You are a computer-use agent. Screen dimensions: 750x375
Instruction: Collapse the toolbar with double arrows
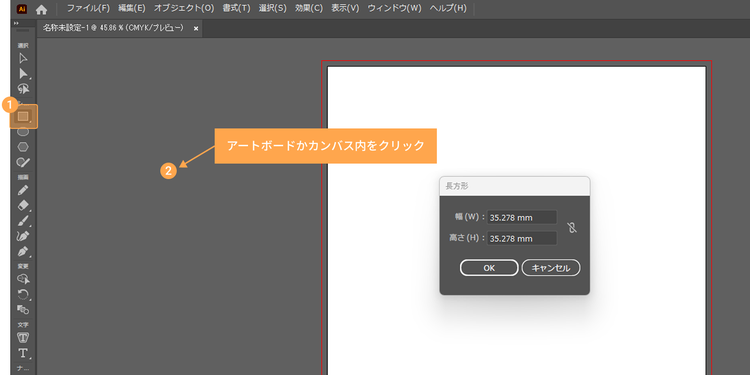tap(16, 23)
